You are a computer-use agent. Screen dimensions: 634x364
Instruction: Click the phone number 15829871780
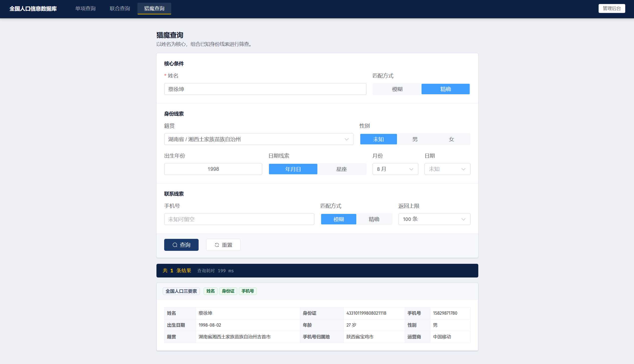click(x=445, y=313)
